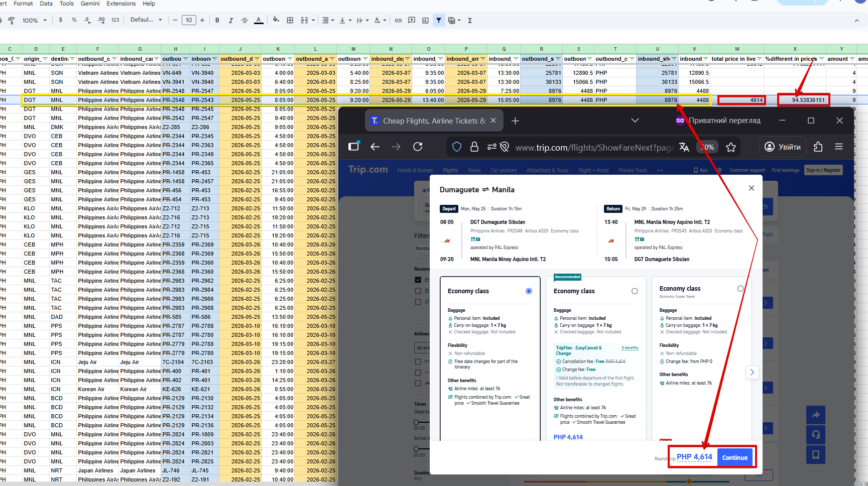This screenshot has height=486, width=868.
Task: Select the first Economy class radio button
Action: (529, 291)
